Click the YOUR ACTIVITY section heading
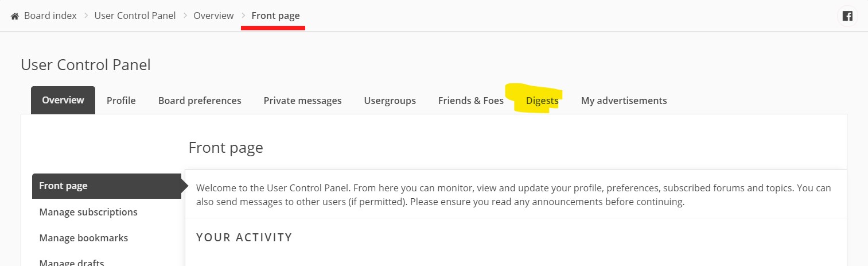This screenshot has width=868, height=266. 244,237
